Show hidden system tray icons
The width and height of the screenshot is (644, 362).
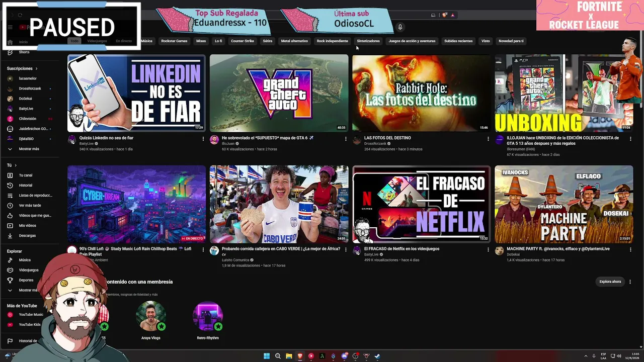[586, 356]
